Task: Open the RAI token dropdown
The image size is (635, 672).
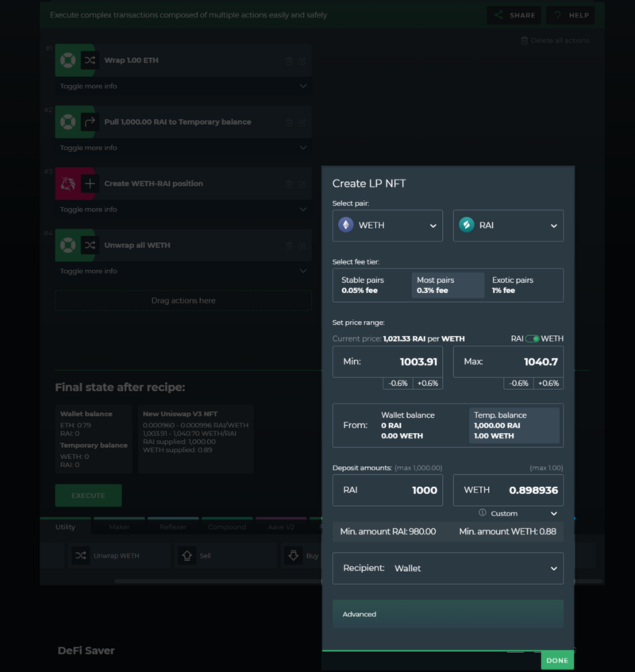Action: click(508, 226)
